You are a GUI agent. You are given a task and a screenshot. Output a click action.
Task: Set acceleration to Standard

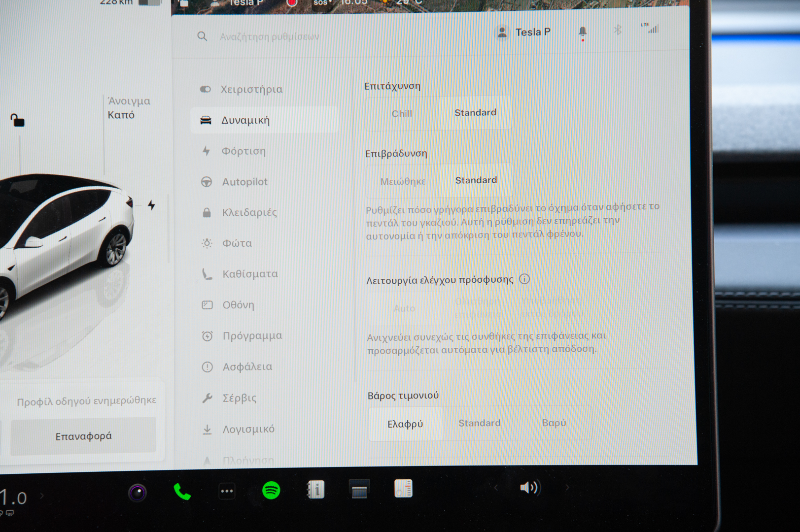(x=475, y=113)
